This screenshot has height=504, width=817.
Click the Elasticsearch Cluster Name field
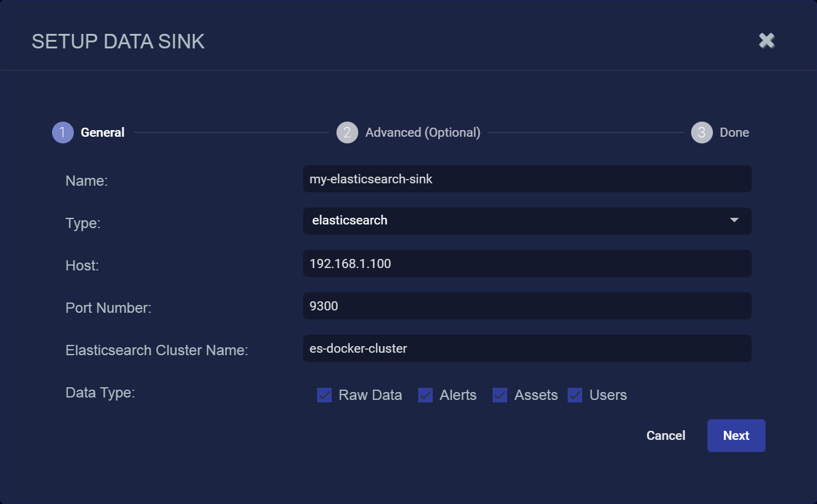527,349
